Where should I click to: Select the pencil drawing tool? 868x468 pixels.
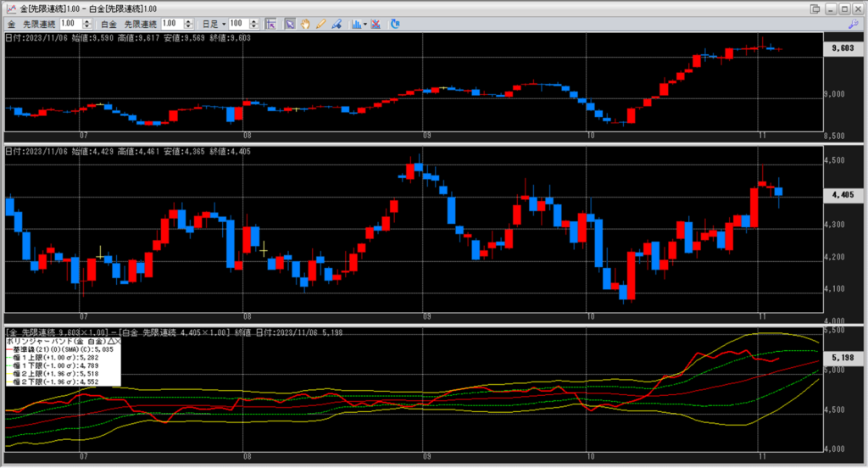[x=320, y=24]
